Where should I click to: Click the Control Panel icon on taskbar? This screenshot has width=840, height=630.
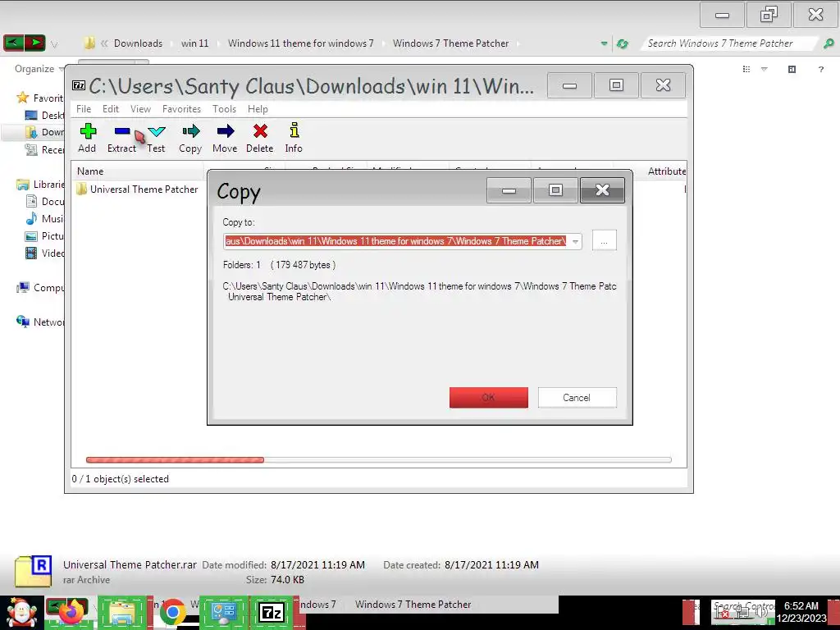(x=224, y=612)
